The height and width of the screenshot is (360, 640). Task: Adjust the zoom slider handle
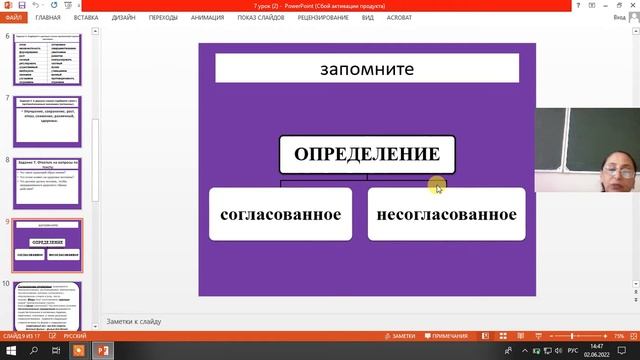(572, 336)
